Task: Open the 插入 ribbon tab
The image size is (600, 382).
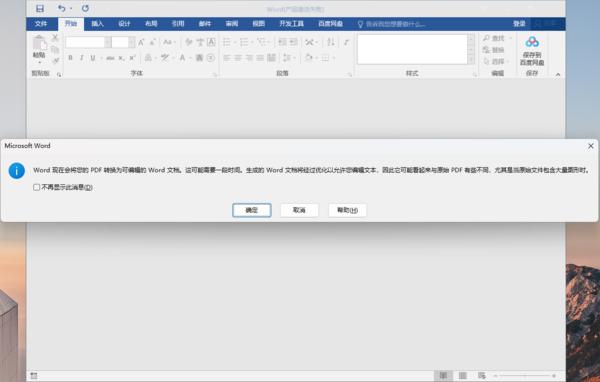Action: 97,24
